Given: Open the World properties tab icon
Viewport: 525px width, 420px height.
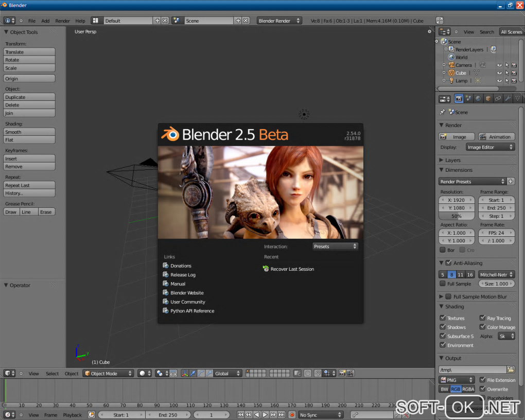Looking at the screenshot, I should pos(478,98).
